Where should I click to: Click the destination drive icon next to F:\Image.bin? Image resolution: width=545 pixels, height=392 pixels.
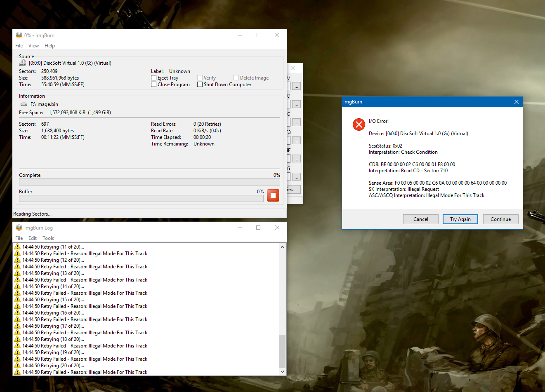click(24, 104)
